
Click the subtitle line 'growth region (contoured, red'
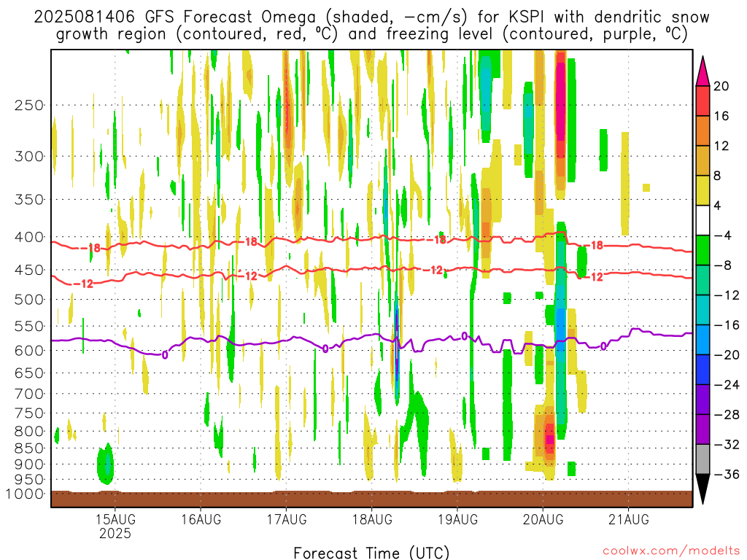click(371, 34)
